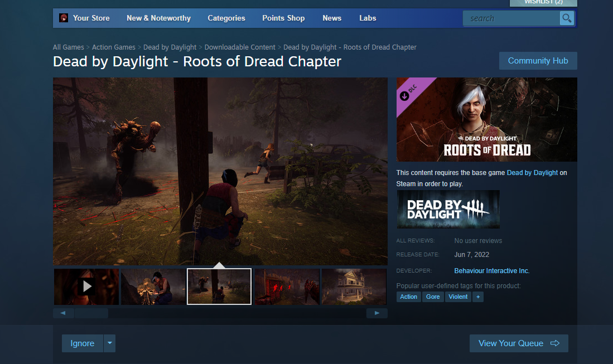Open the Community Hub
The width and height of the screenshot is (613, 364).
tap(538, 61)
